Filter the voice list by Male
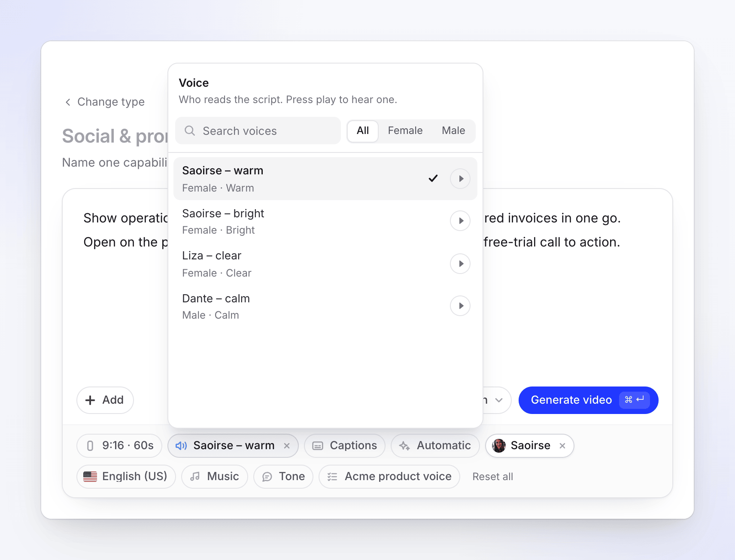This screenshot has height=560, width=735. pyautogui.click(x=453, y=131)
